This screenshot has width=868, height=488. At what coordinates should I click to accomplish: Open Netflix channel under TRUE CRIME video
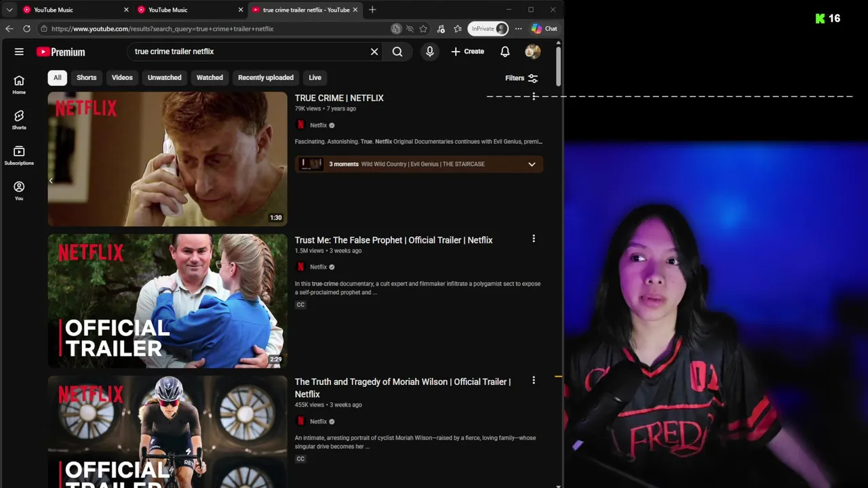click(x=318, y=125)
